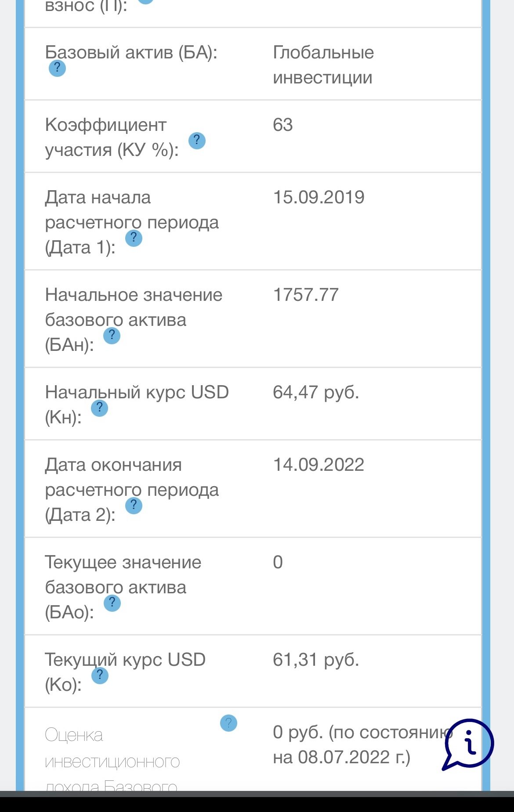The width and height of the screenshot is (514, 812).
Task: Click the question mark beside Текущий курс USD
Action: [x=100, y=675]
